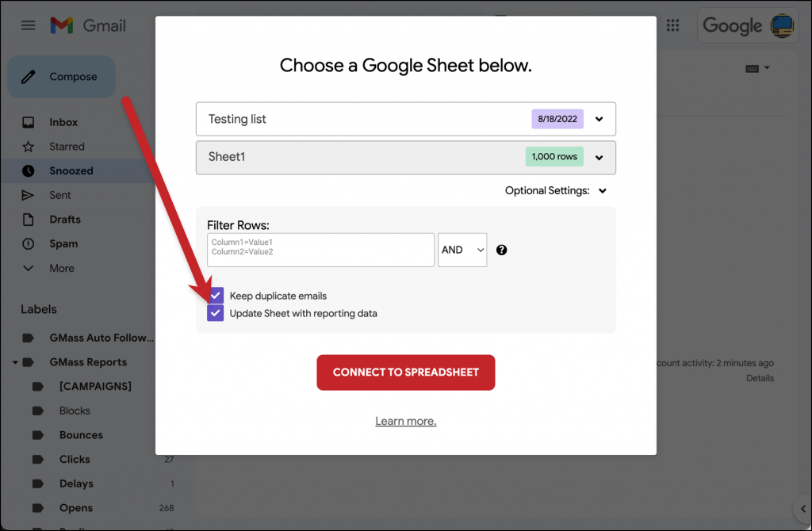Expand Optional Settings
Screen dimensions: 812x531
pos(602,190)
